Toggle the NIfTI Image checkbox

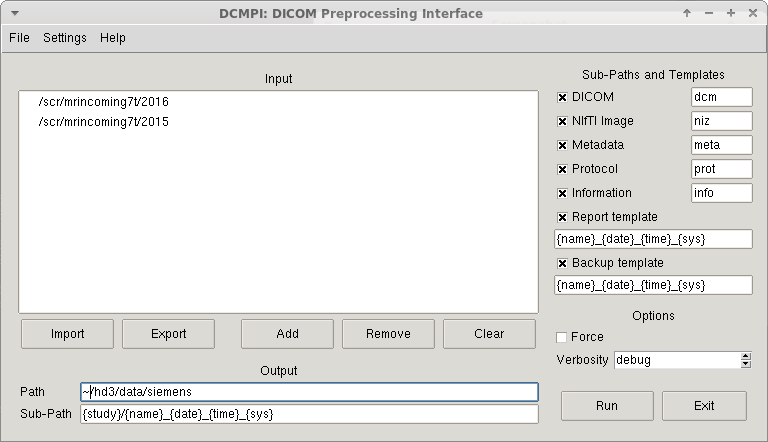click(x=562, y=121)
